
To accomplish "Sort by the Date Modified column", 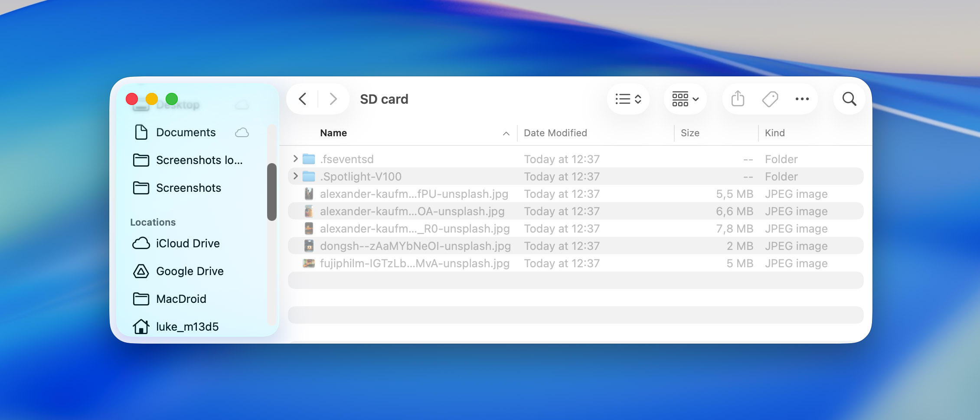I will [555, 133].
